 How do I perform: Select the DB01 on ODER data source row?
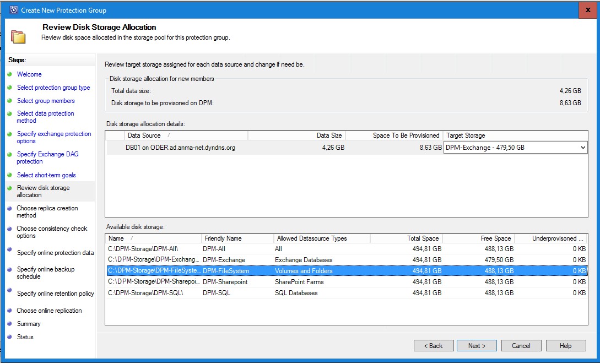point(180,148)
